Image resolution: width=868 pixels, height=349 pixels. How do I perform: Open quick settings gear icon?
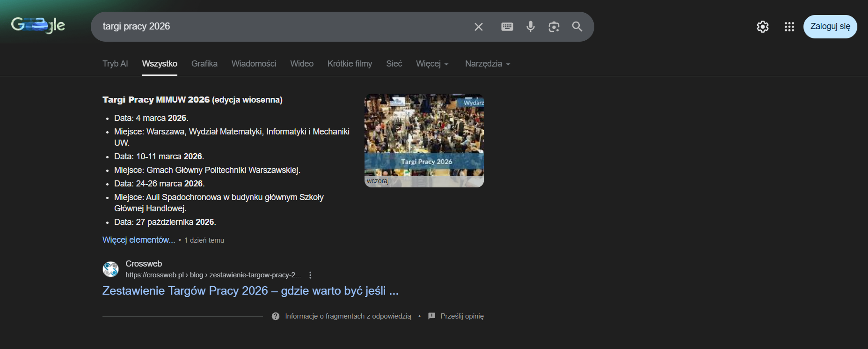(x=763, y=27)
